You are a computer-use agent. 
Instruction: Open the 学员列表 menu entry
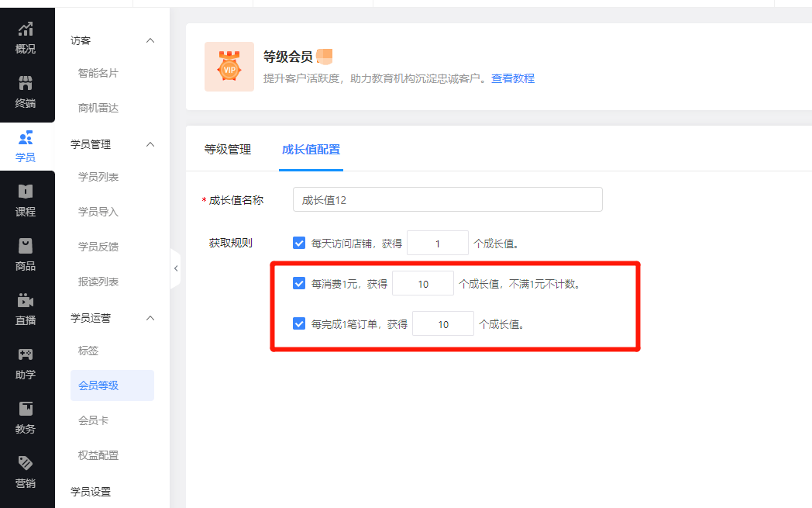(98, 177)
